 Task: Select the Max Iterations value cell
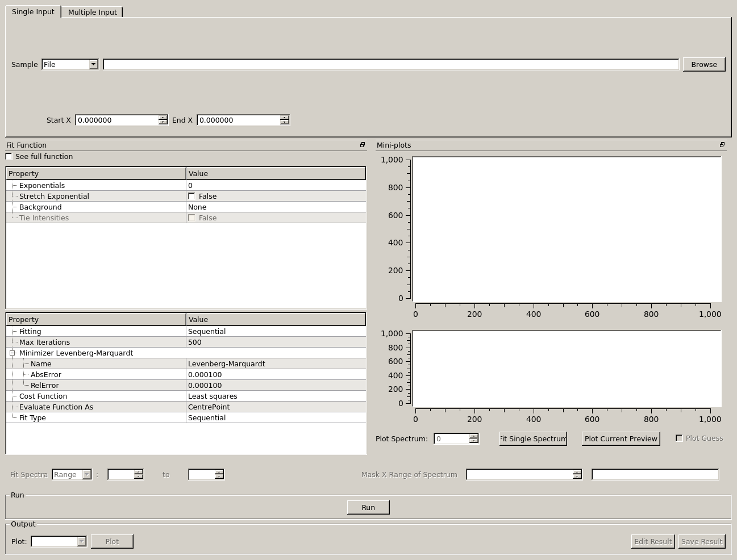[276, 342]
